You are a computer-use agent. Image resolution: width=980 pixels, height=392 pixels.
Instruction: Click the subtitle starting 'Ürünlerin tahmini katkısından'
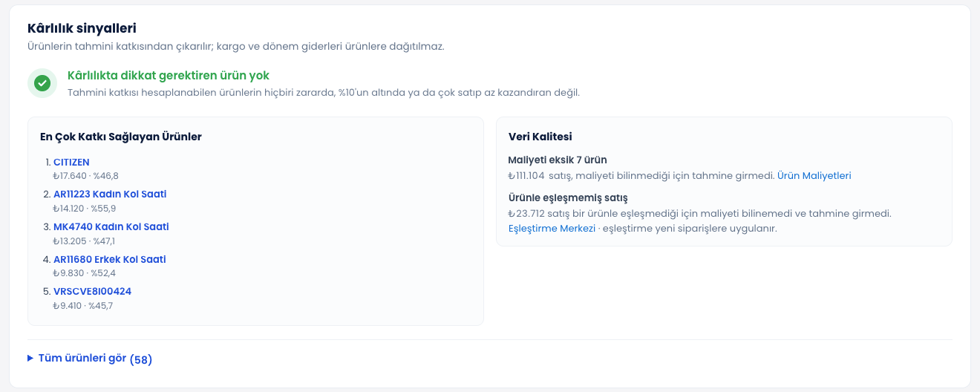(236, 47)
